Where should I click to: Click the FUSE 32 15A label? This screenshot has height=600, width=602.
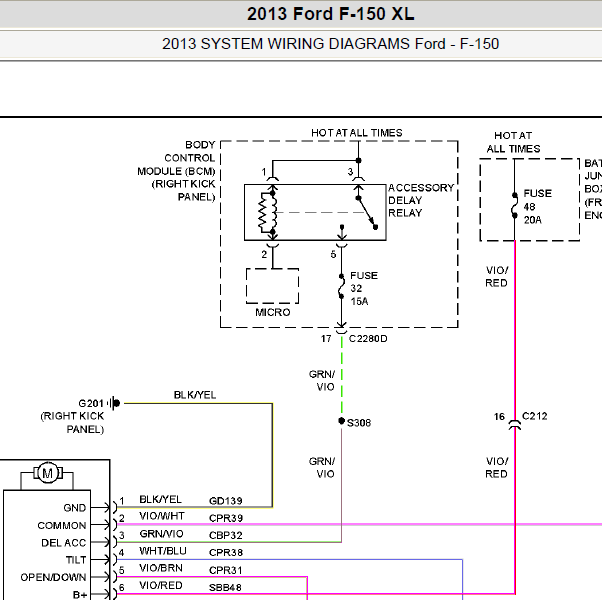coord(364,288)
